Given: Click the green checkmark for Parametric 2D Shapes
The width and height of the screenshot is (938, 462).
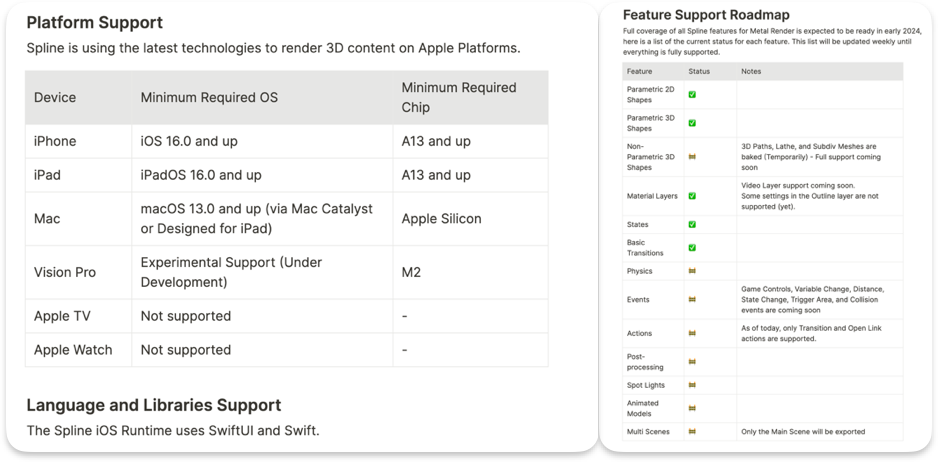Looking at the screenshot, I should point(692,95).
